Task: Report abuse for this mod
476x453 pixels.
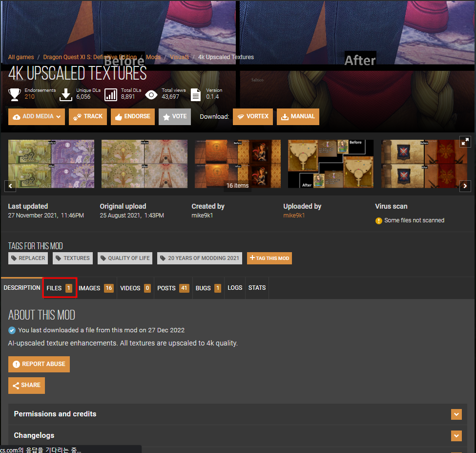Action: (x=39, y=364)
